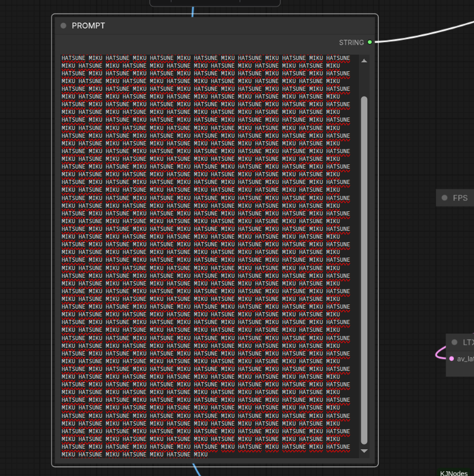Click the LTX node collapse dot
Viewport: 474px width, 476px height.
click(454, 342)
